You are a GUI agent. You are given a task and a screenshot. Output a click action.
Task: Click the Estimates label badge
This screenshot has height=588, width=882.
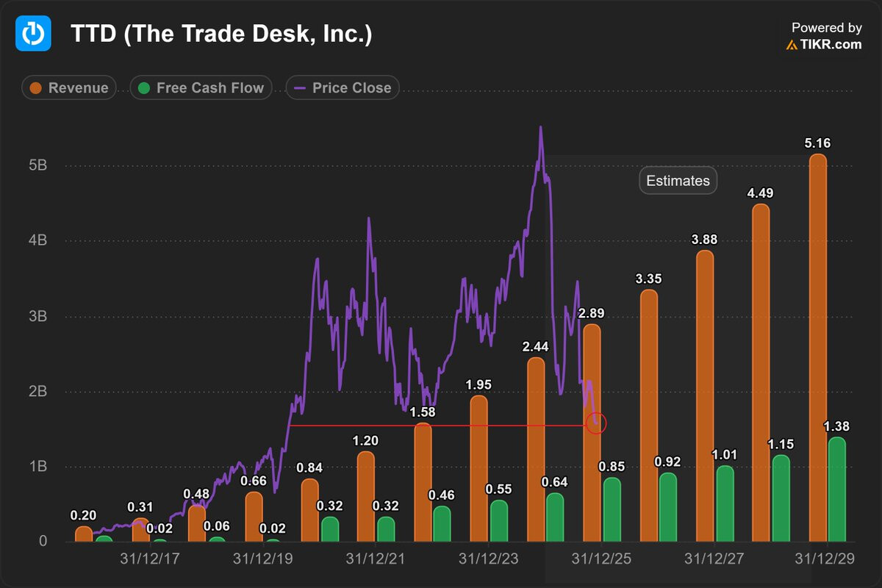click(x=678, y=181)
